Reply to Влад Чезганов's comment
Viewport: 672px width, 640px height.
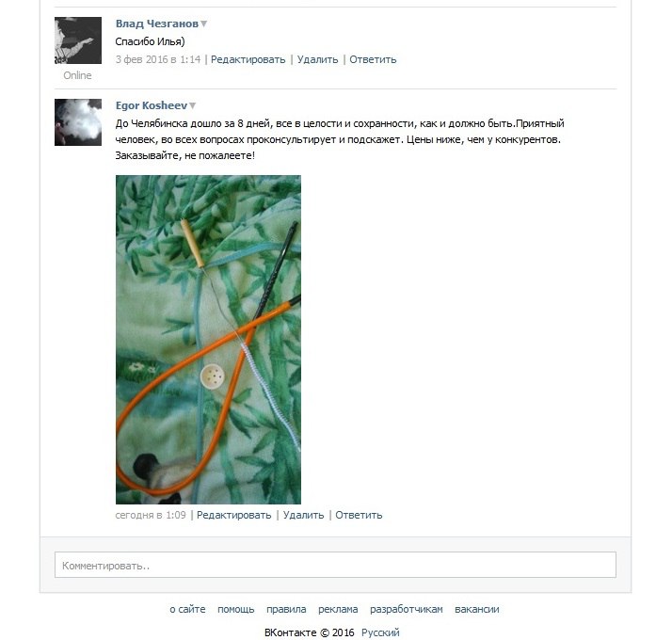[373, 59]
